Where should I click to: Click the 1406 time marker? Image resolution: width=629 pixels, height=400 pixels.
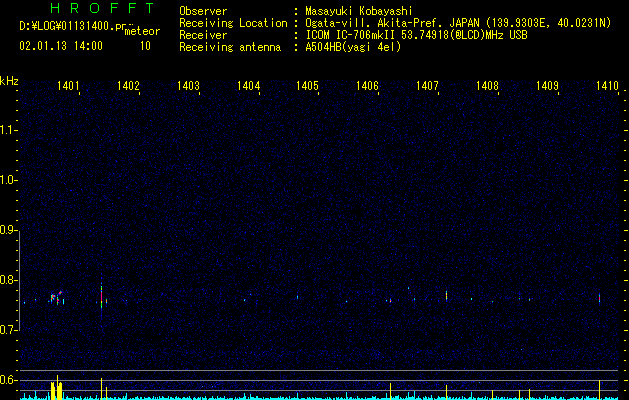click(x=367, y=85)
